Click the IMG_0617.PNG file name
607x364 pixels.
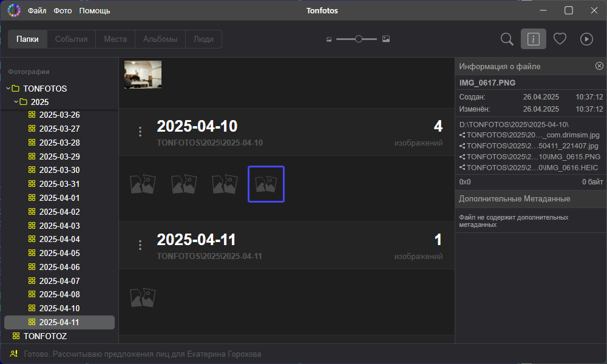[487, 83]
